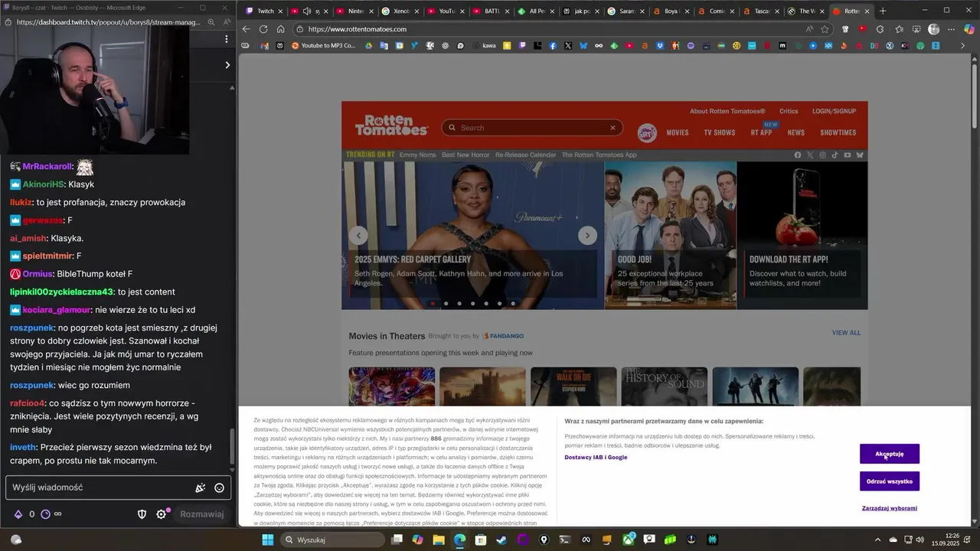The image size is (980, 551).
Task: Switch to the Tascar browser tab
Action: click(761, 11)
